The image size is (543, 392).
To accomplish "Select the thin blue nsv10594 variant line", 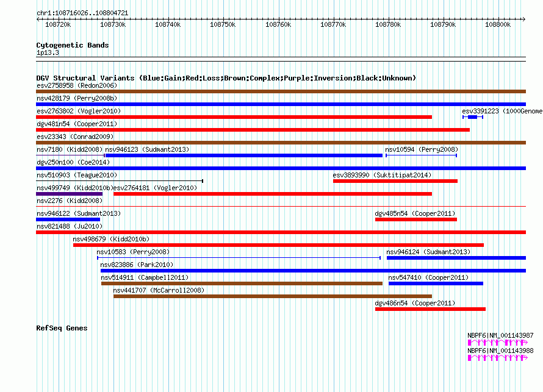I will (421, 155).
